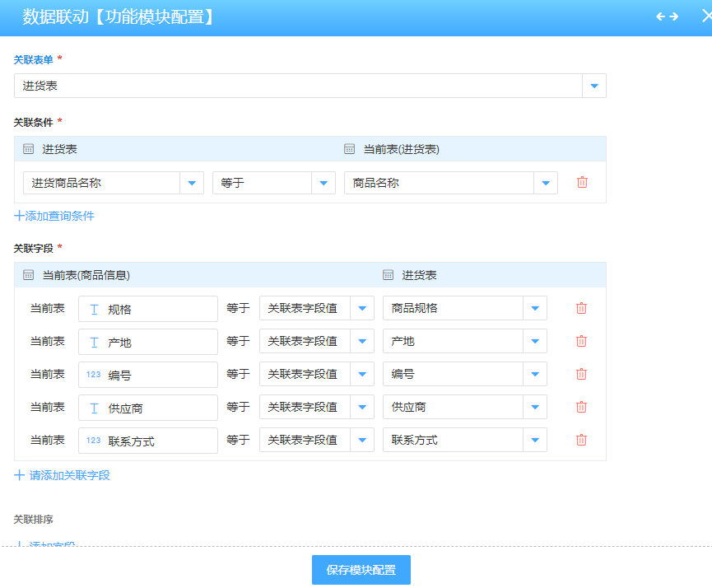The image size is (712, 588).
Task: Click 请添加关联字段 to add a field
Action: [63, 475]
